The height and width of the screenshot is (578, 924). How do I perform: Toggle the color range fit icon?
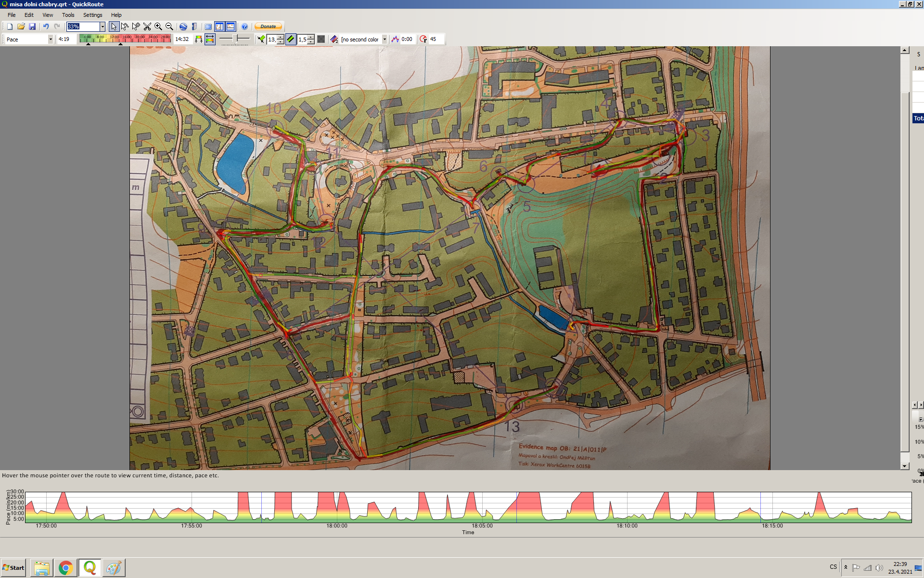[210, 39]
